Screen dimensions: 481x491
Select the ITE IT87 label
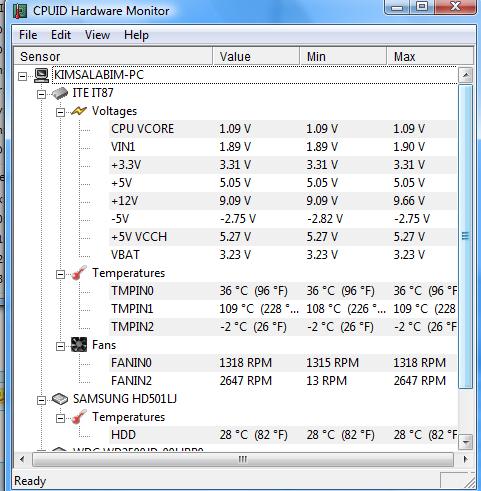93,93
